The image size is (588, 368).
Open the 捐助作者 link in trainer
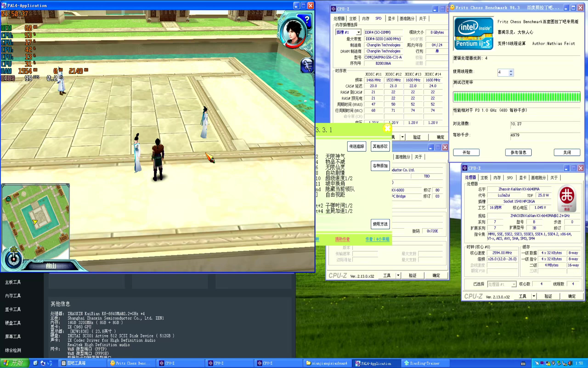point(343,239)
